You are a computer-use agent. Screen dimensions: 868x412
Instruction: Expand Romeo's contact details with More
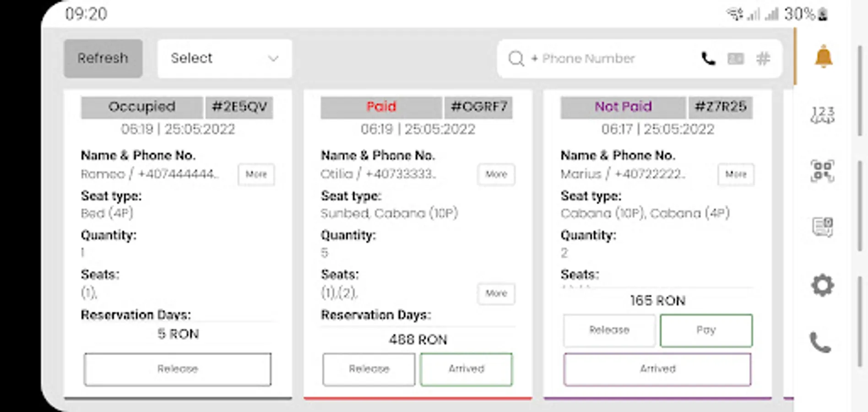tap(256, 174)
